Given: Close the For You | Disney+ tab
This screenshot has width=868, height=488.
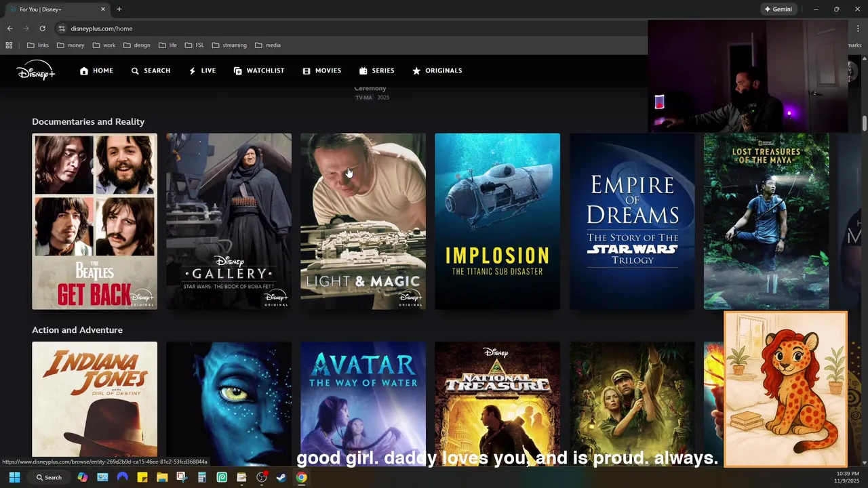Looking at the screenshot, I should click(103, 9).
